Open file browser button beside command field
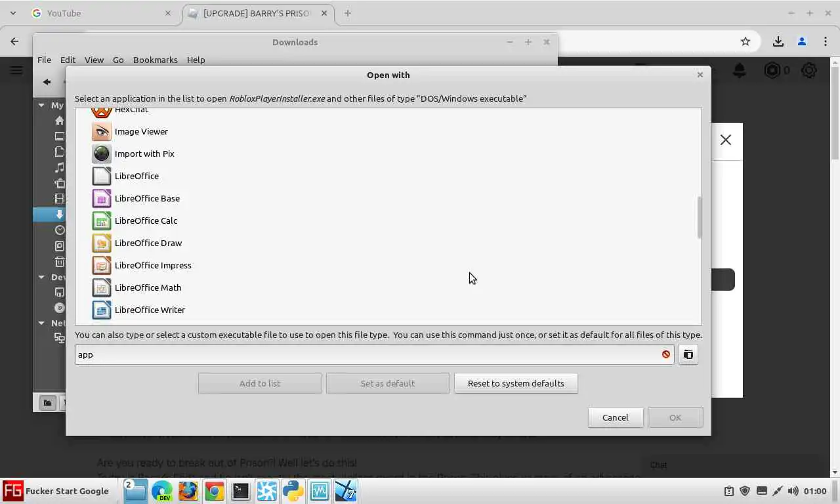Image resolution: width=840 pixels, height=504 pixels. click(688, 354)
